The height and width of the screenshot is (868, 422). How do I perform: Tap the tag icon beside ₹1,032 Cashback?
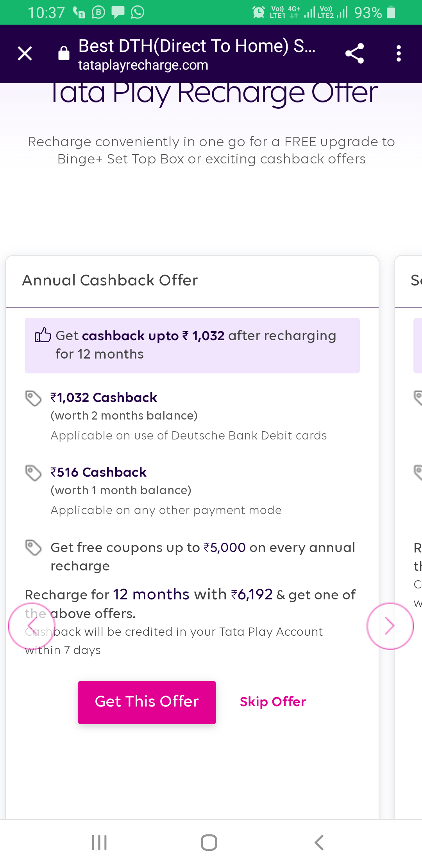(33, 398)
